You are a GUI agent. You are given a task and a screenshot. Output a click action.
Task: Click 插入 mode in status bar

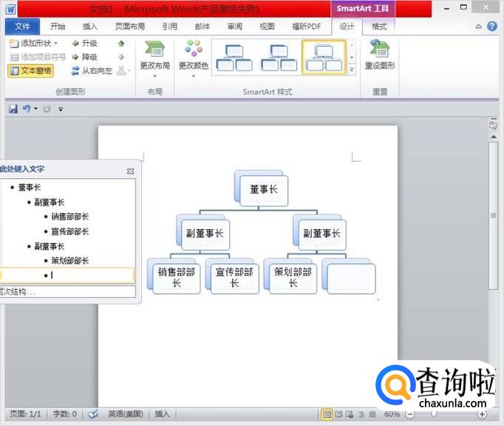point(162,413)
